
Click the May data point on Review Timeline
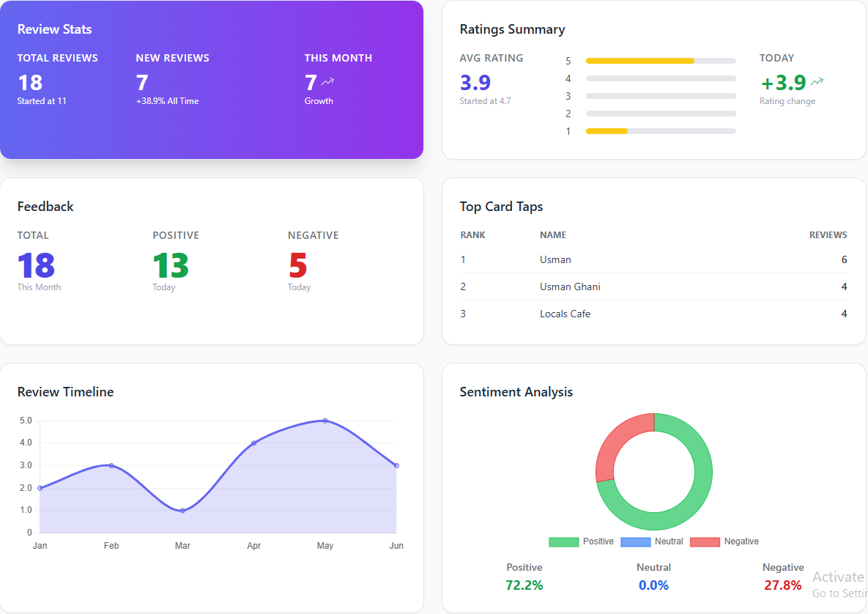(x=324, y=421)
